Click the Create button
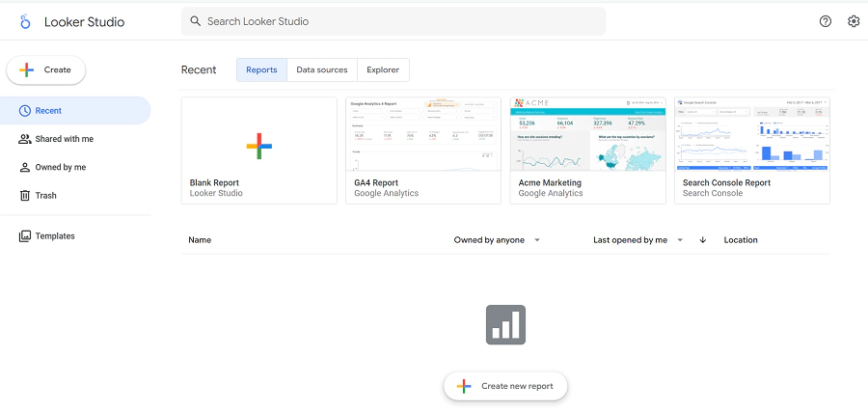 pos(46,69)
